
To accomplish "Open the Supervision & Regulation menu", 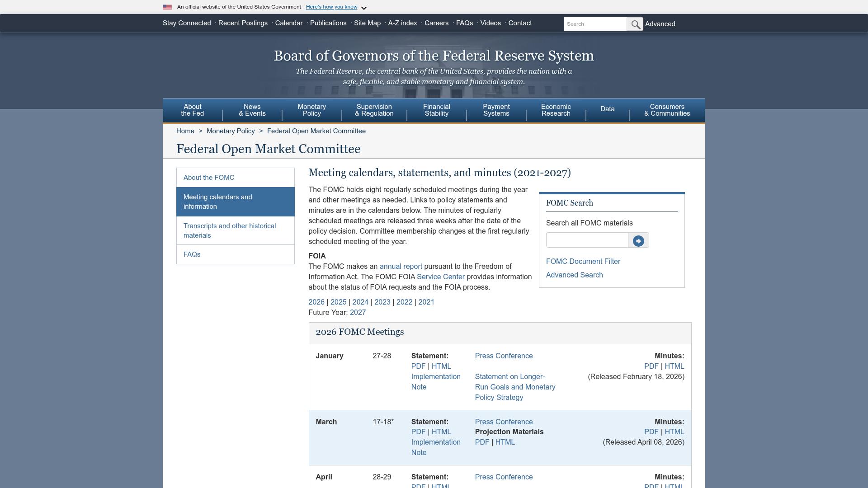I will 374,110.
